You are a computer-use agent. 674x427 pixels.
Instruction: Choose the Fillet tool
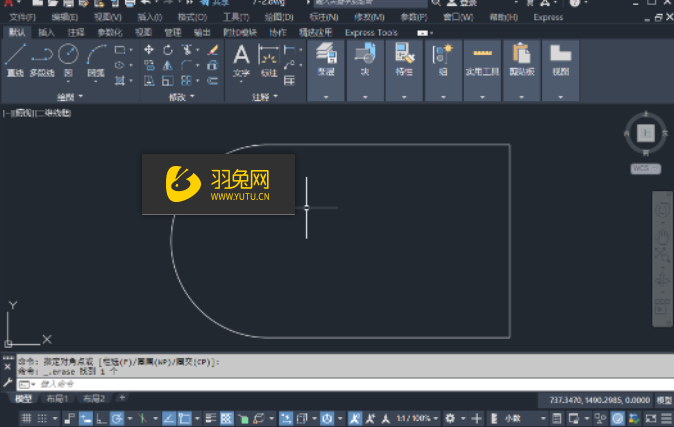coord(187,65)
